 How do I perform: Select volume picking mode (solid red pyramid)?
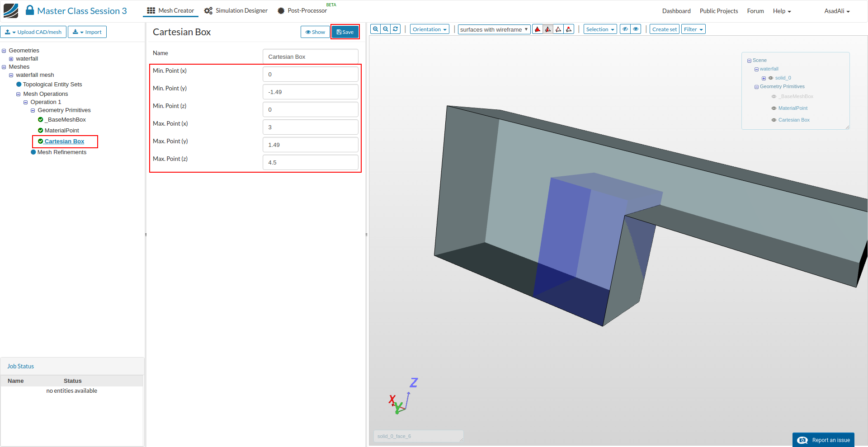coord(538,29)
